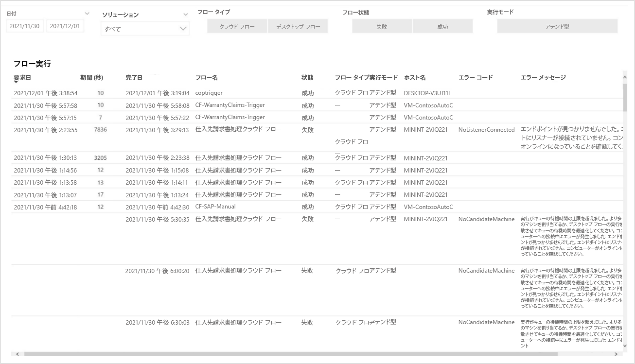Select request date 2021/11/30 午後 5:57:15
The image size is (635, 364).
point(45,118)
